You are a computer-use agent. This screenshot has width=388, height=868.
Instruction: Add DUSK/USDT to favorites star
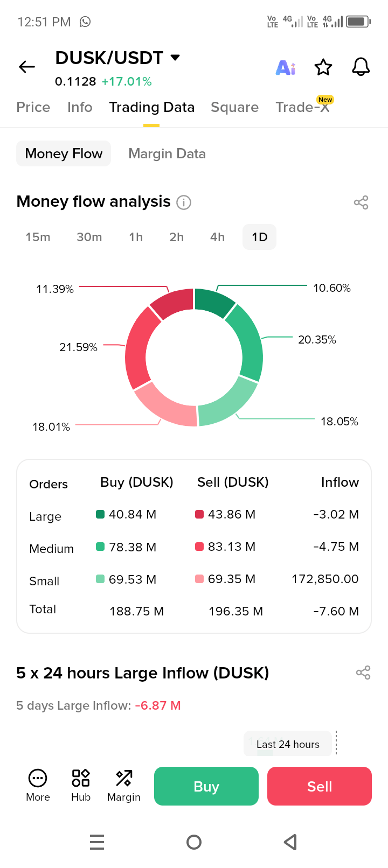[323, 67]
